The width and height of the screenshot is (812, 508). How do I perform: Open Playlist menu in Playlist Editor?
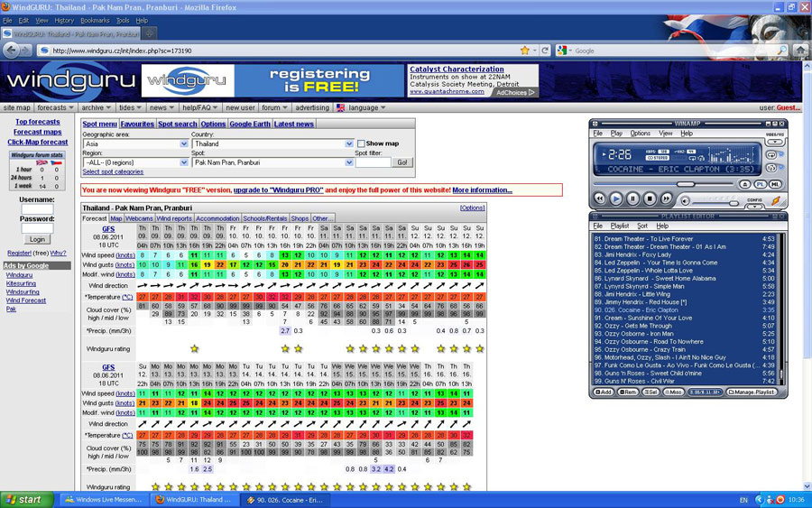tap(619, 226)
